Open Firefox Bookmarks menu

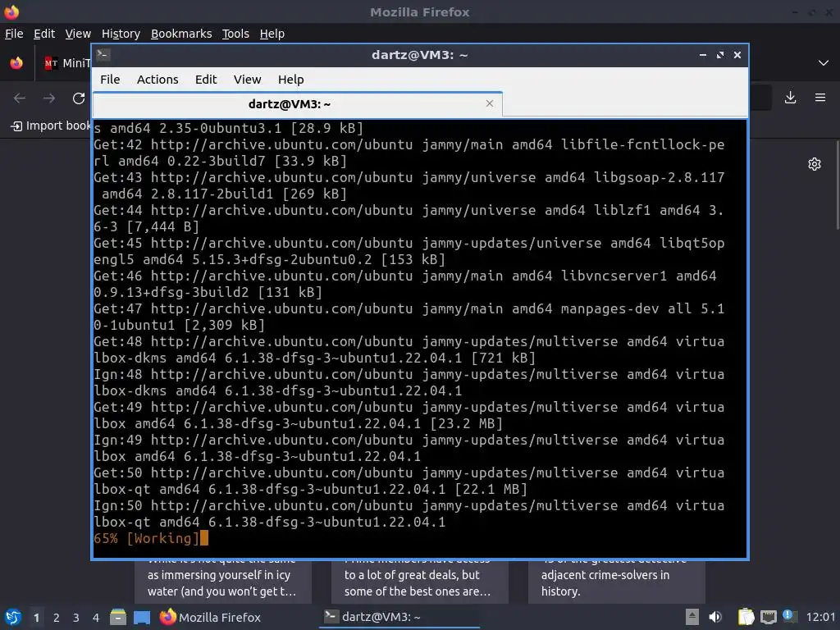(181, 34)
